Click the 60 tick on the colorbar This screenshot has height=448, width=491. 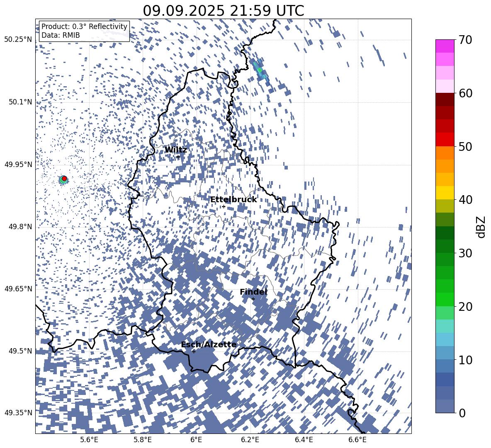tap(465, 93)
